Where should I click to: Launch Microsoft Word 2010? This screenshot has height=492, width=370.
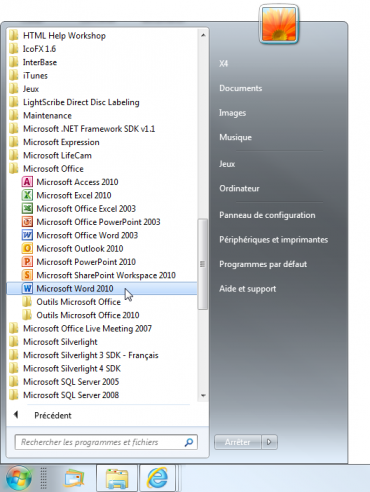click(x=102, y=289)
